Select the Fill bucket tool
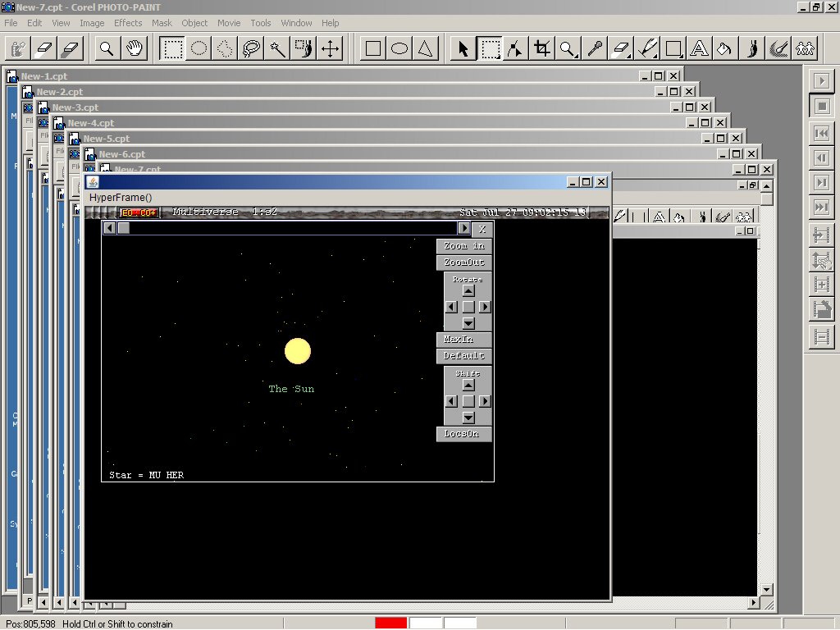840x630 pixels. click(725, 49)
